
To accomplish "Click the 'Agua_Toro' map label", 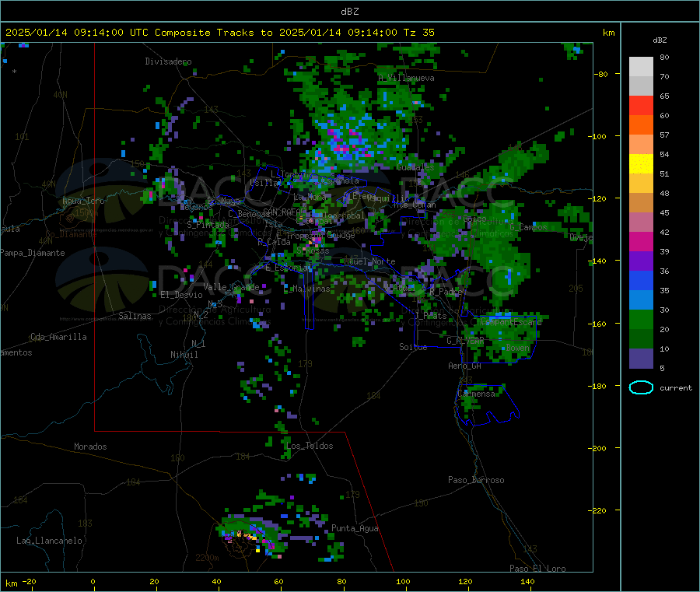I will point(83,201).
